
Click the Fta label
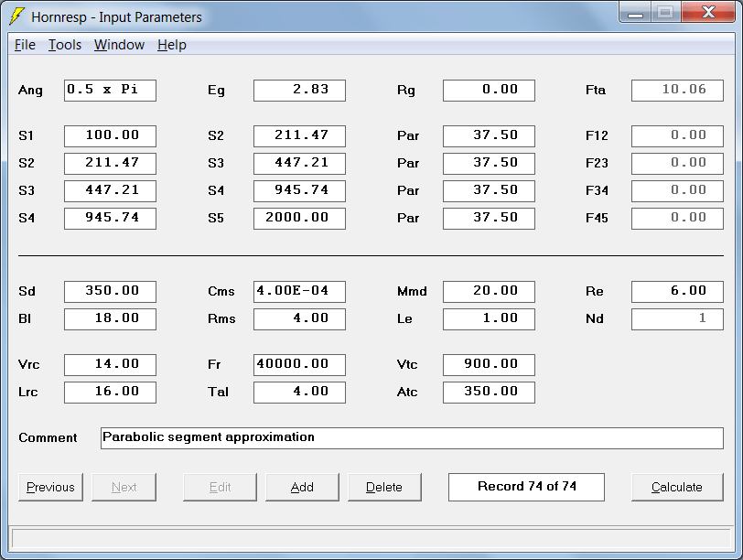click(596, 90)
